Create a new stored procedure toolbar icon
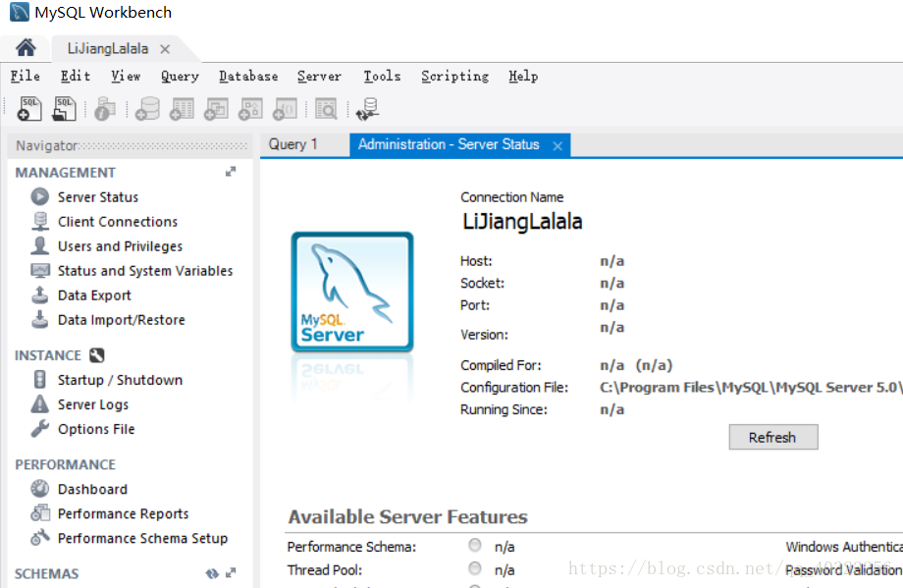This screenshot has height=588, width=903. pyautogui.click(x=251, y=108)
